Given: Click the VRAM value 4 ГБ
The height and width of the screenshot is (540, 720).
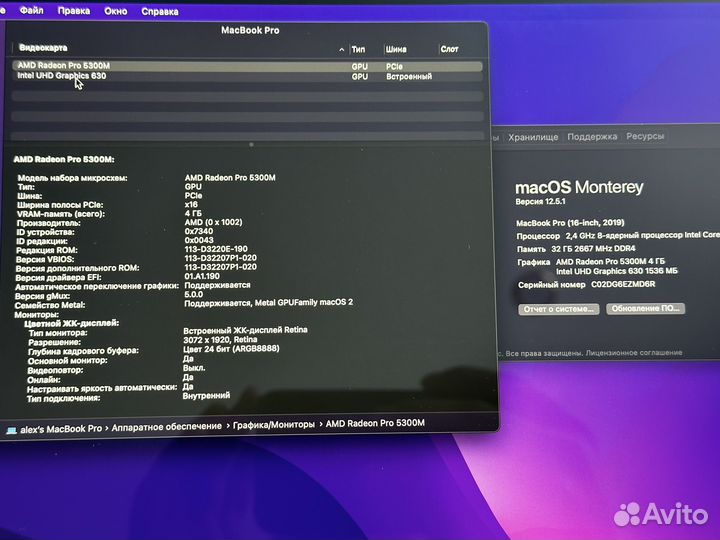Looking at the screenshot, I should [x=193, y=214].
